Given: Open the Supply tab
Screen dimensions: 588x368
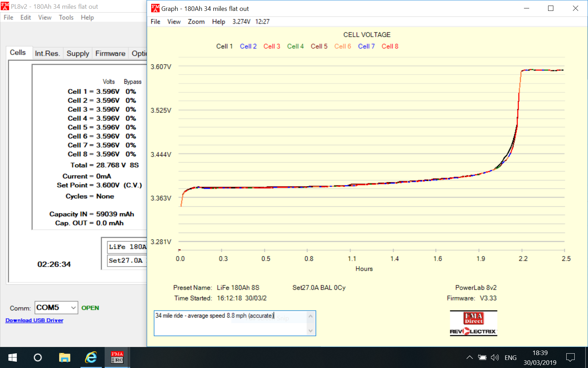Looking at the screenshot, I should click(x=78, y=53).
